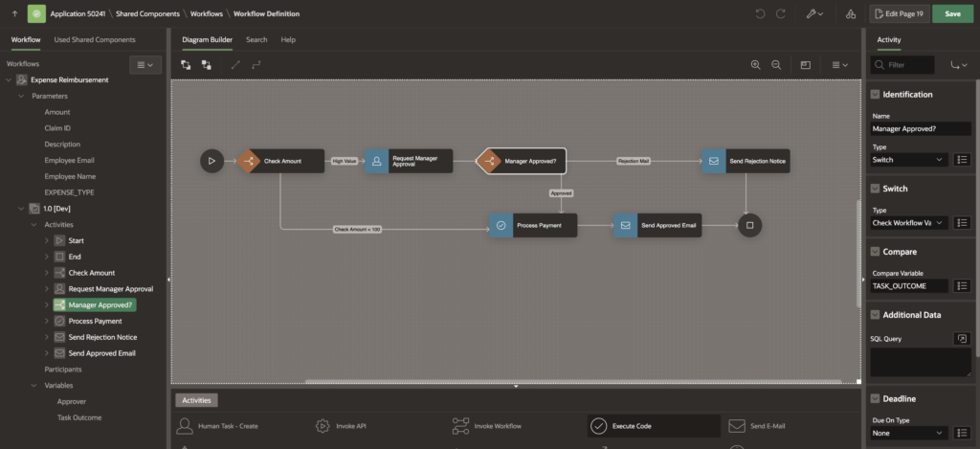
Task: Click the bring to front diagram icon
Action: (x=186, y=65)
